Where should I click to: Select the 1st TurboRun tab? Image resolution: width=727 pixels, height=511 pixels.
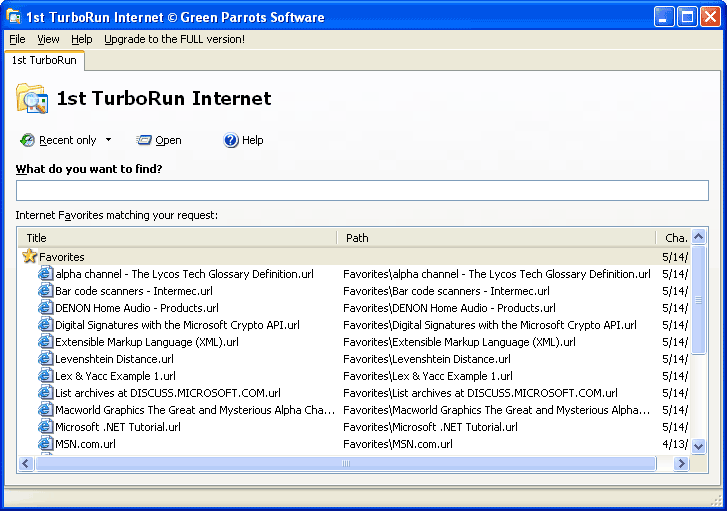point(44,61)
